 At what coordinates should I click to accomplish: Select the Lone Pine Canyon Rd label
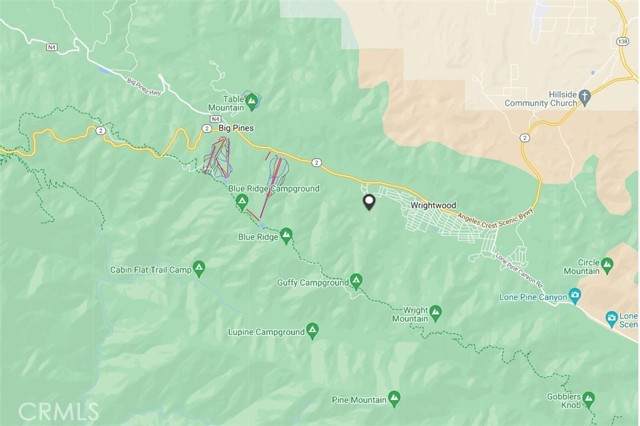click(517, 265)
